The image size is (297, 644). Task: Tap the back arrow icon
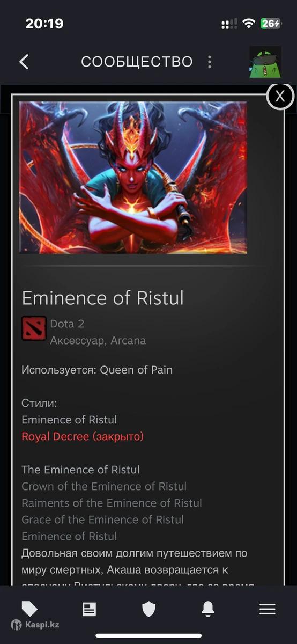tap(24, 62)
